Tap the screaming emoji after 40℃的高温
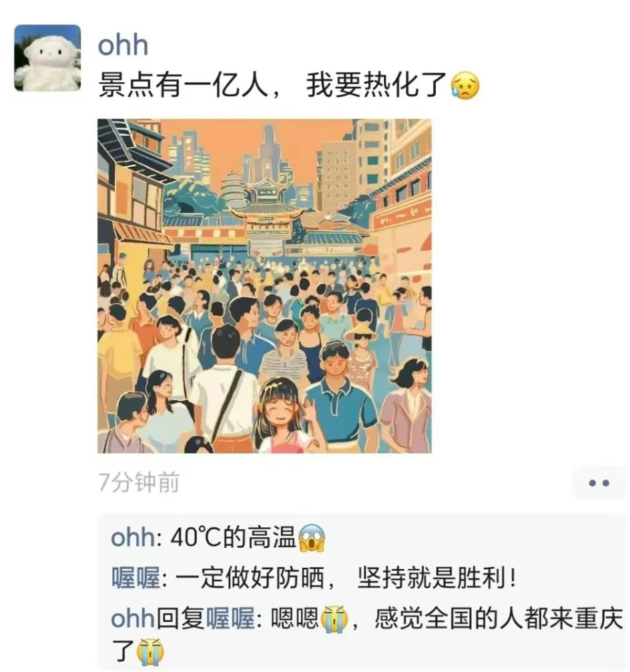Image resolution: width=630 pixels, height=672 pixels. (312, 538)
